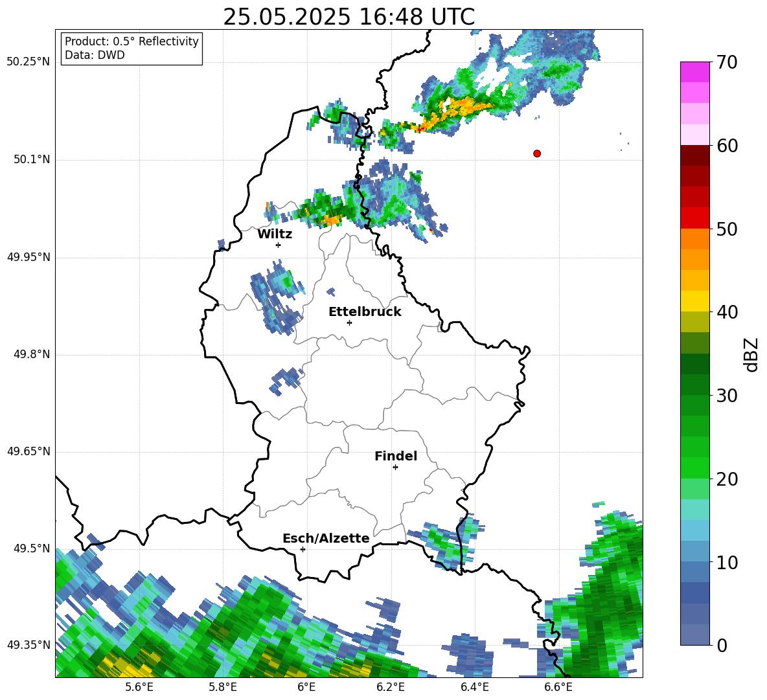Click the 50 tick on the colorbar
This screenshot has height=700, width=767.
727,229
